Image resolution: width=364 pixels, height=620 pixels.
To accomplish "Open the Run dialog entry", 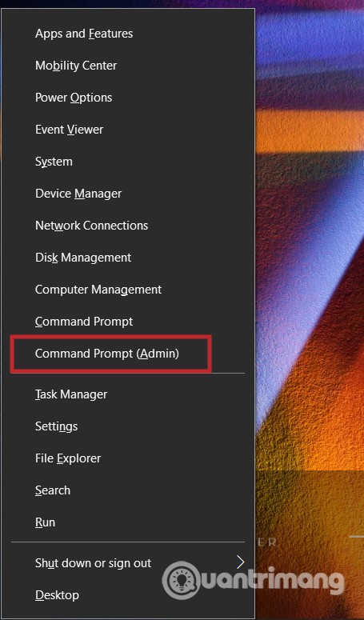I will tap(128, 522).
